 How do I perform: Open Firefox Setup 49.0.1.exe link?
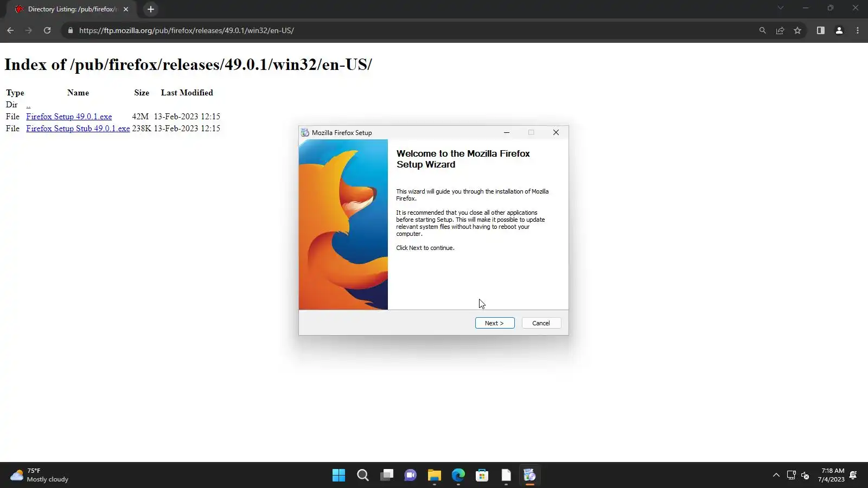point(69,117)
